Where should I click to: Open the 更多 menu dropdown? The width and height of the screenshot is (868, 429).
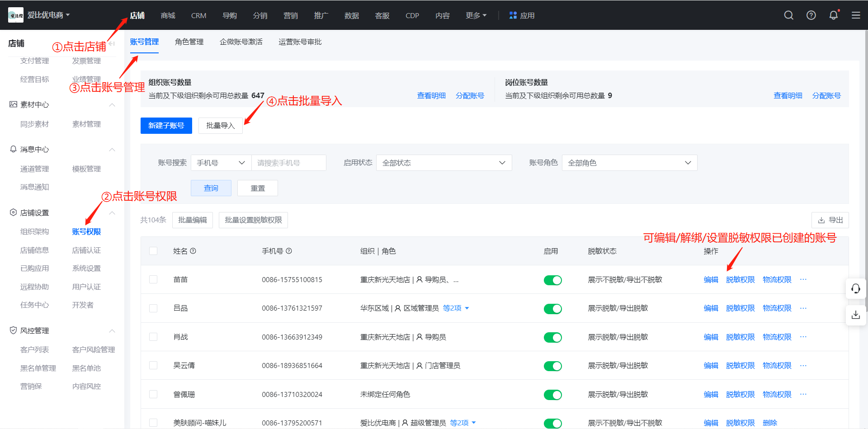tap(476, 15)
